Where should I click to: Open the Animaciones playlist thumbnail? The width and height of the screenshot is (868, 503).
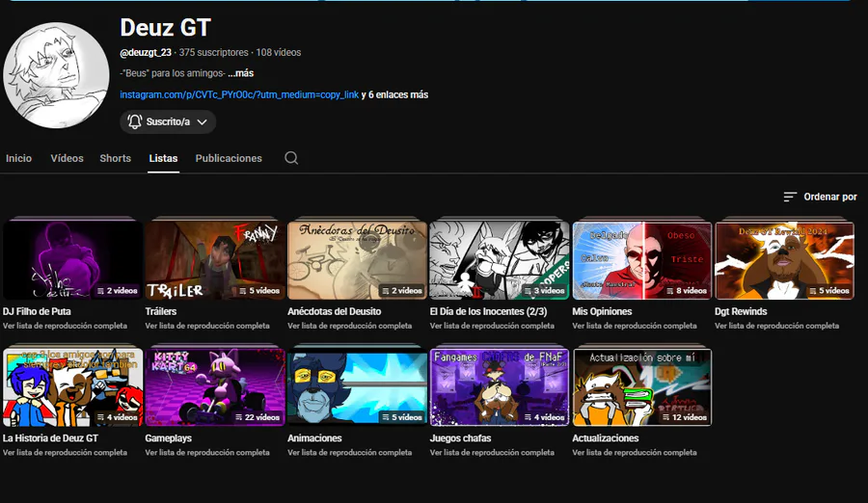click(357, 386)
